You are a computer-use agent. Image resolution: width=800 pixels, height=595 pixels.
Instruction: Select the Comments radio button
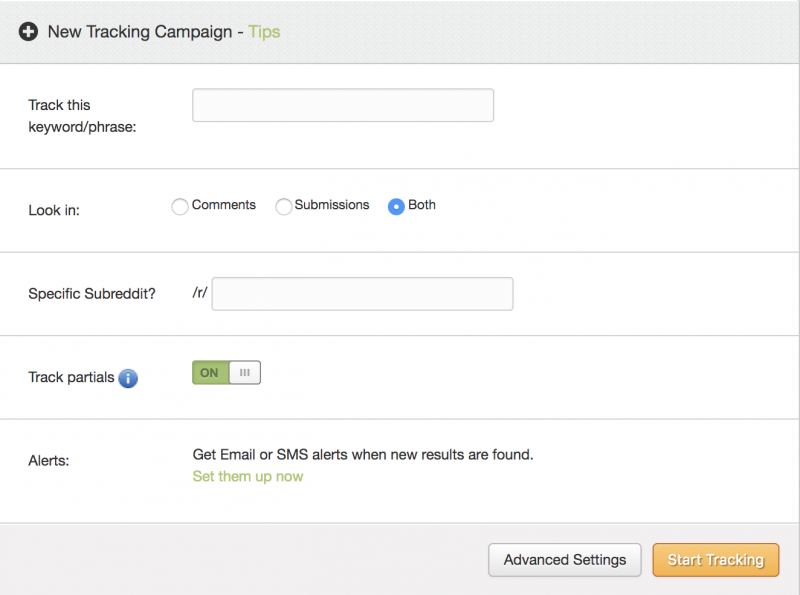pos(180,207)
